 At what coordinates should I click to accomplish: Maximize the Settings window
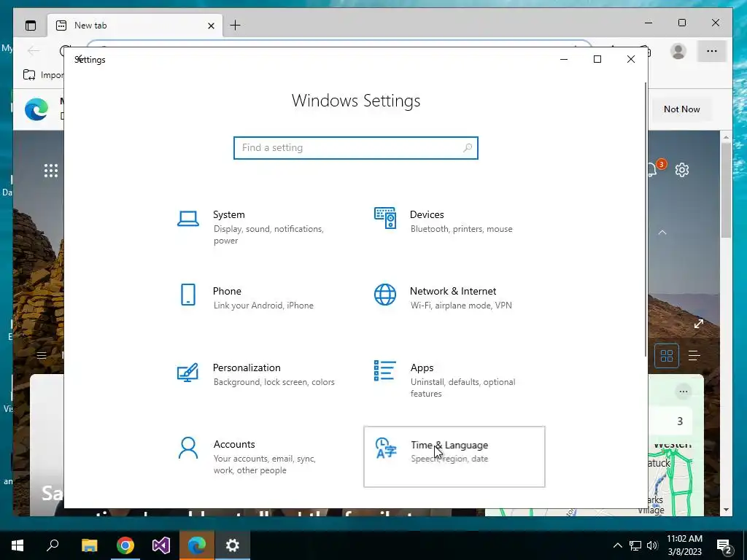coord(597,59)
